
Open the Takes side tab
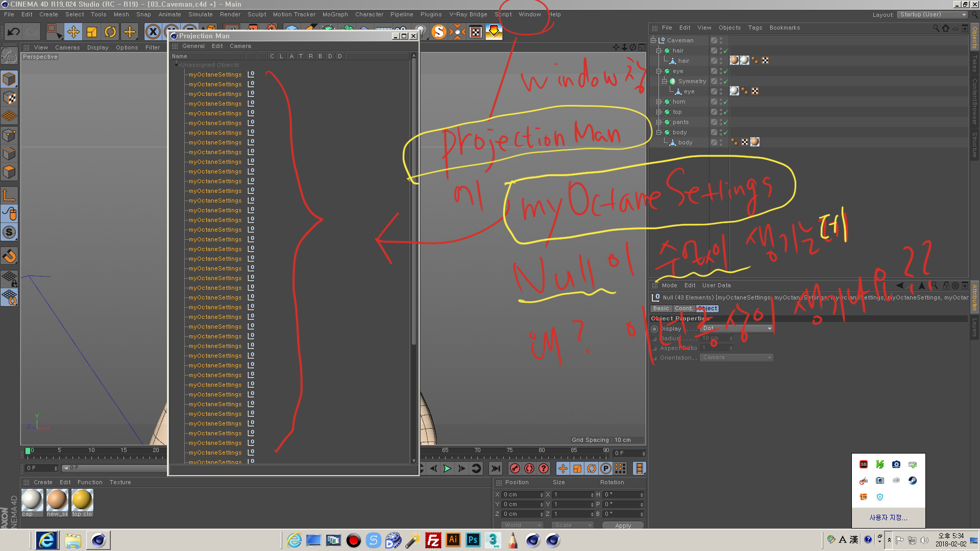tap(974, 64)
